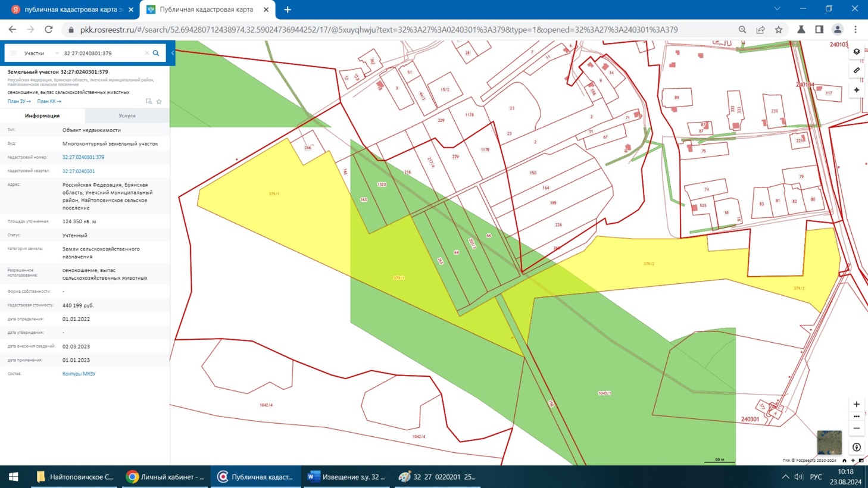Open the hamburger menu in the search bar
The width and height of the screenshot is (868, 488).
[x=14, y=53]
